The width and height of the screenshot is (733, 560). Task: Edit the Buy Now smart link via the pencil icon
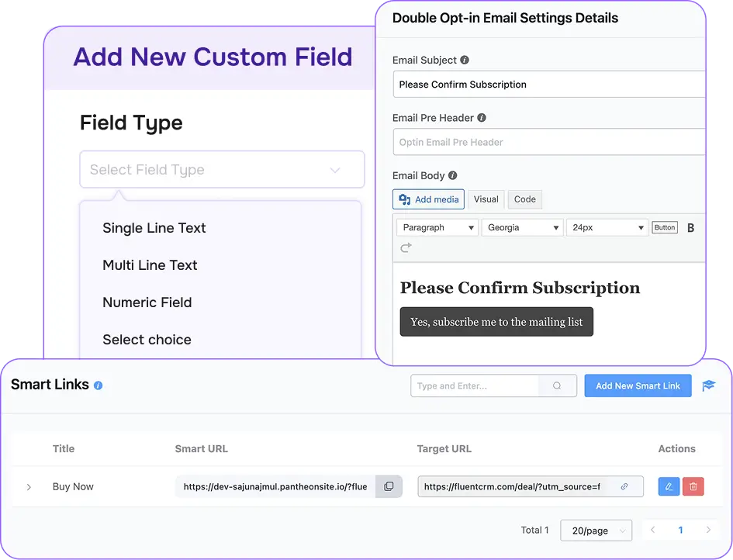[668, 486]
